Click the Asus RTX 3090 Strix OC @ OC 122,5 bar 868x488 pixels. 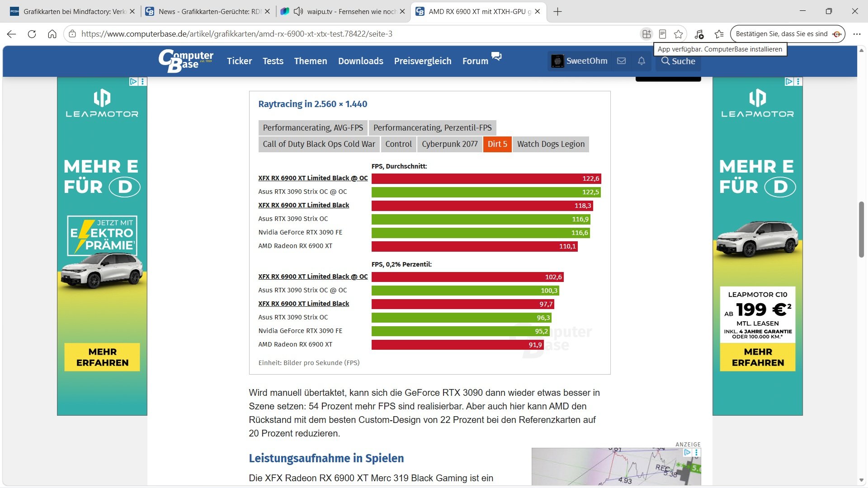click(486, 192)
